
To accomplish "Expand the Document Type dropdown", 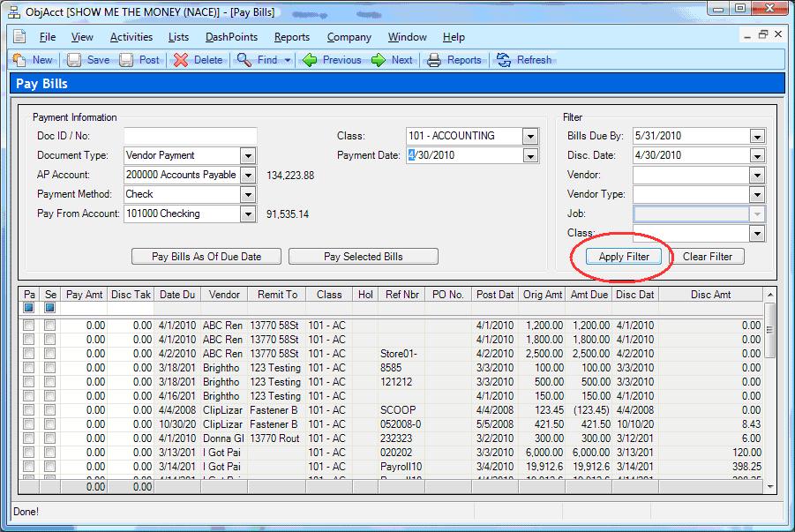I will coord(248,155).
